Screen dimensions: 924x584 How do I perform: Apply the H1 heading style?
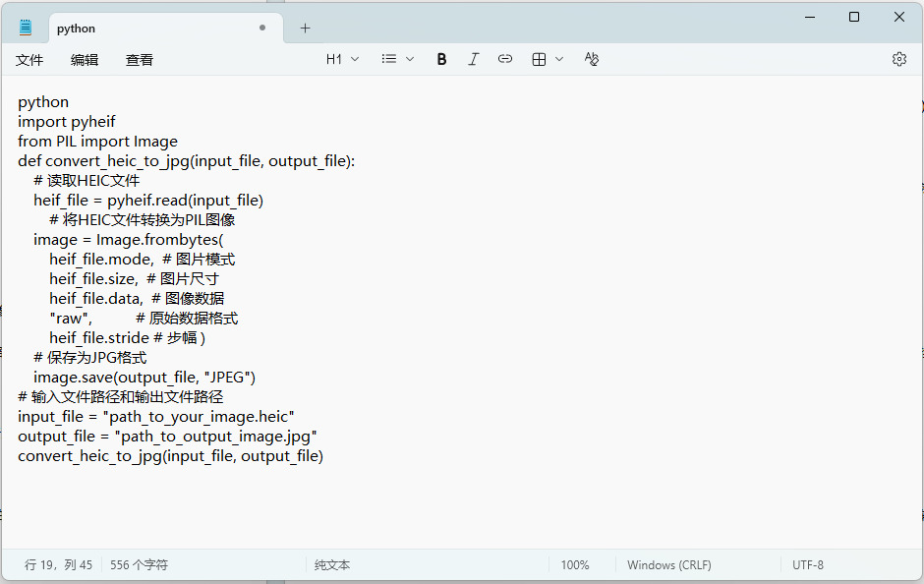(x=333, y=59)
